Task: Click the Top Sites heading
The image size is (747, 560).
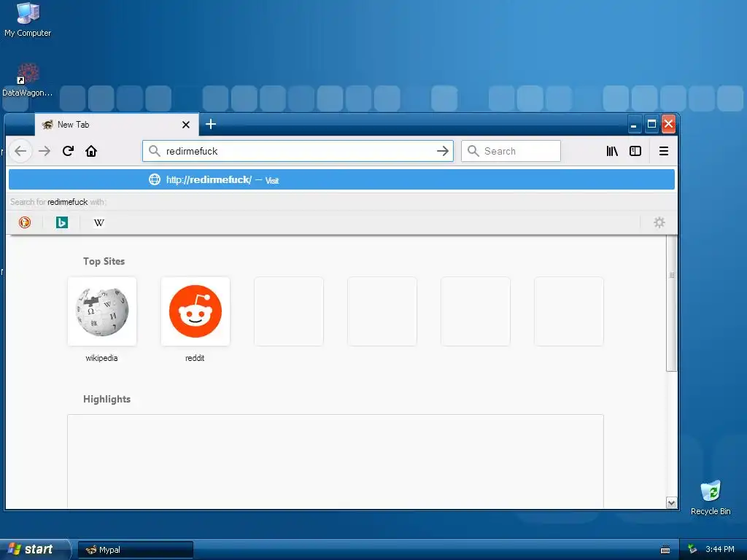Action: [104, 261]
